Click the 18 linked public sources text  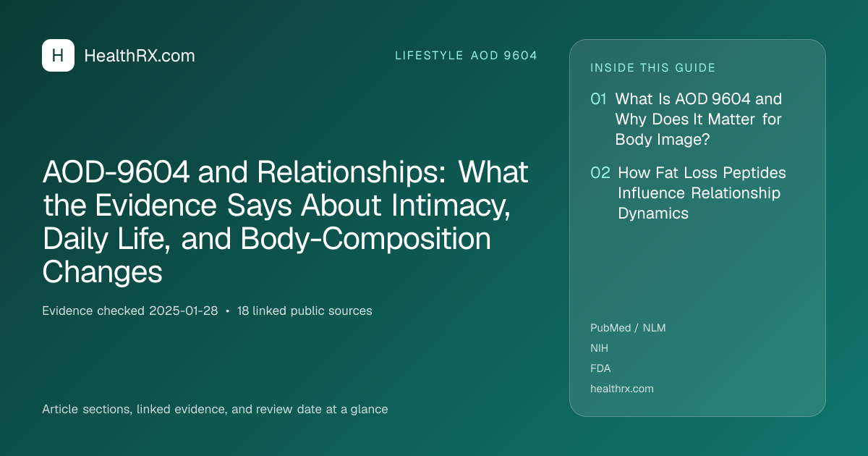[305, 311]
